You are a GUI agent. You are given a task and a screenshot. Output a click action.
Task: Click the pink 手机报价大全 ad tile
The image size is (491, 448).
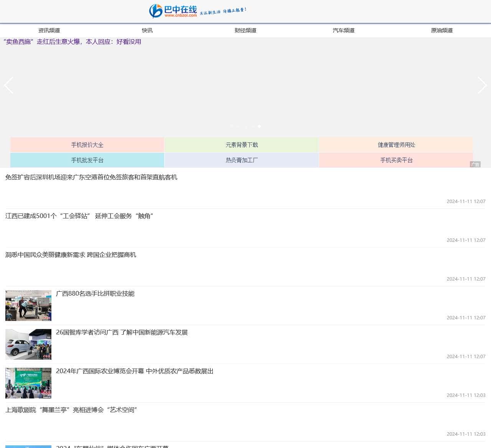click(x=87, y=145)
